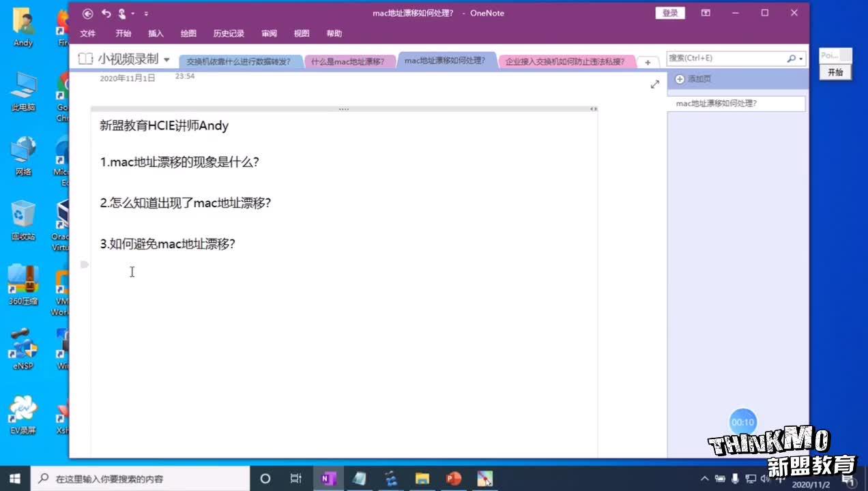This screenshot has height=491, width=868.
Task: Switch to section tab 企业接入交换机如何防止违法私接?
Action: click(565, 61)
